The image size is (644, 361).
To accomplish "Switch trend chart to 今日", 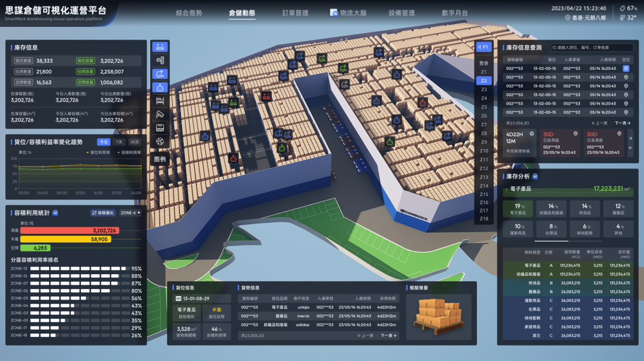I will [x=104, y=142].
